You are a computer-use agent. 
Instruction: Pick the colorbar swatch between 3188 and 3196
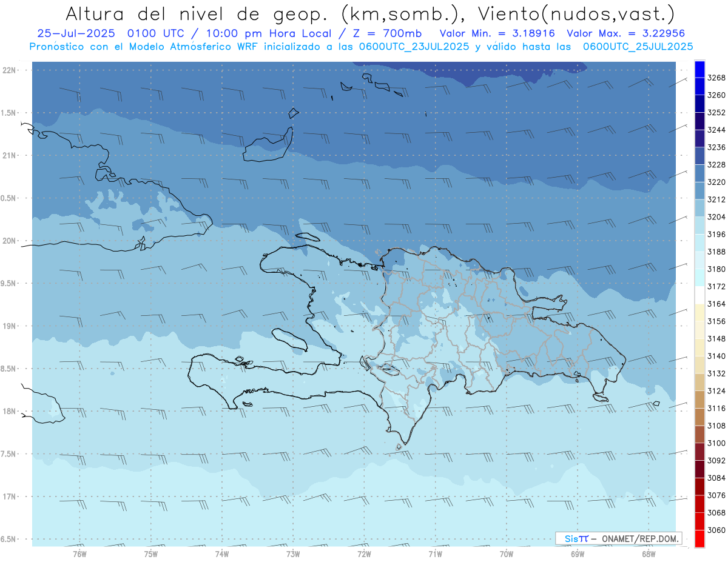click(x=699, y=243)
